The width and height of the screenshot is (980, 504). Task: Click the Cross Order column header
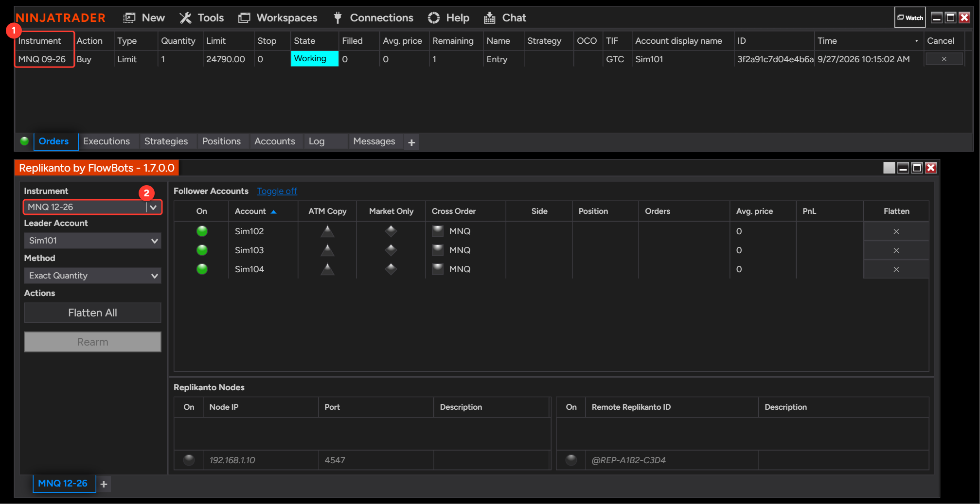465,211
